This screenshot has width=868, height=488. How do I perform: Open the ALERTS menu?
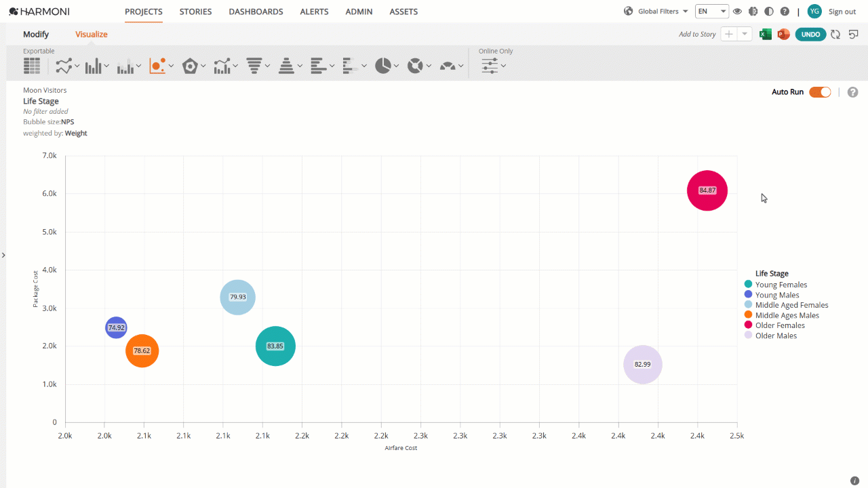click(x=314, y=12)
